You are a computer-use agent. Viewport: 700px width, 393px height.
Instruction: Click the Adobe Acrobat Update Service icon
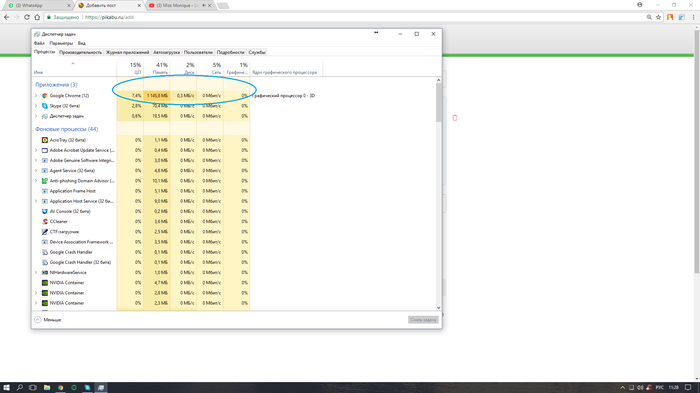click(x=45, y=150)
